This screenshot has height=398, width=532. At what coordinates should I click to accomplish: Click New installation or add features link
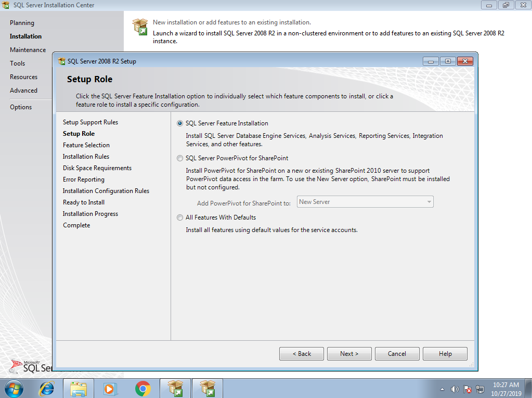coord(232,22)
